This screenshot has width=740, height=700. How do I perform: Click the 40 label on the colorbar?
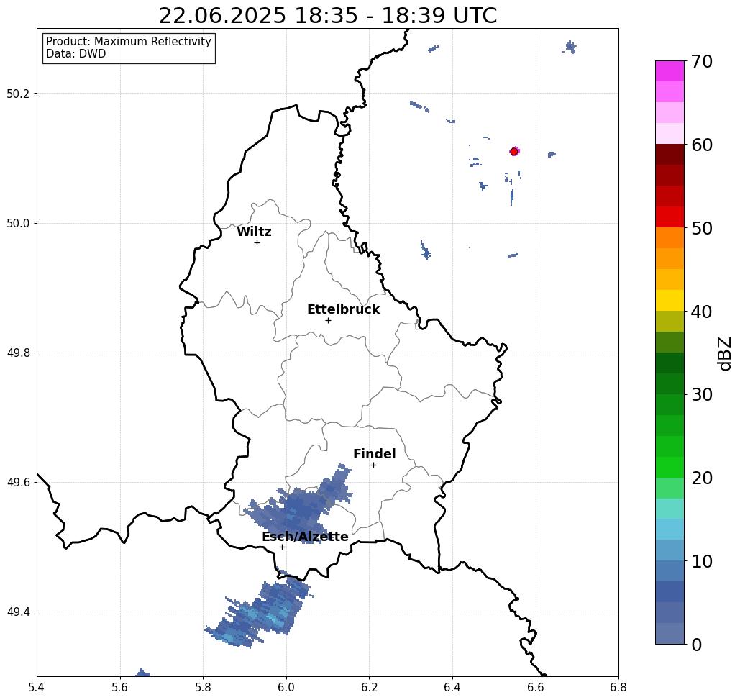pos(702,312)
